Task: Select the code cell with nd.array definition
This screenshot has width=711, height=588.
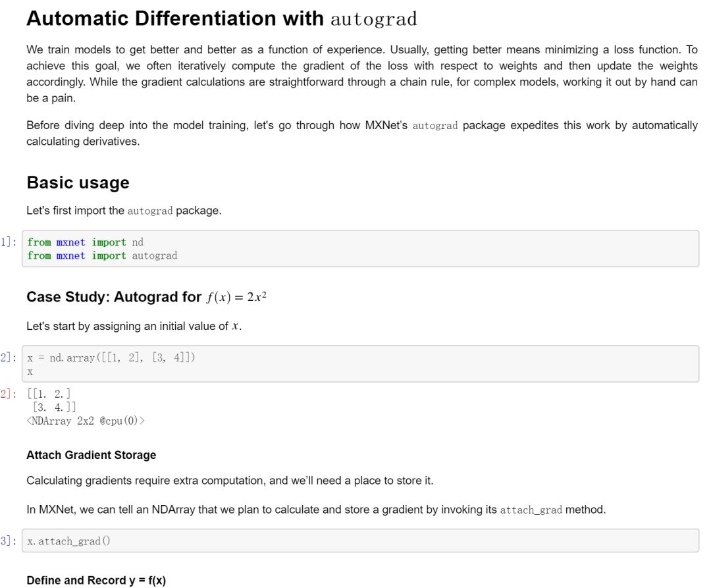Action: [361, 363]
